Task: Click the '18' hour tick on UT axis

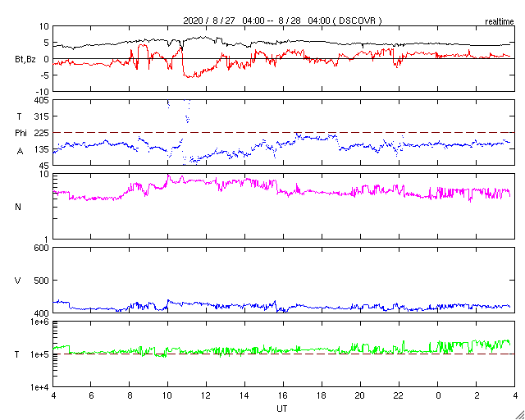Action: coord(322,395)
